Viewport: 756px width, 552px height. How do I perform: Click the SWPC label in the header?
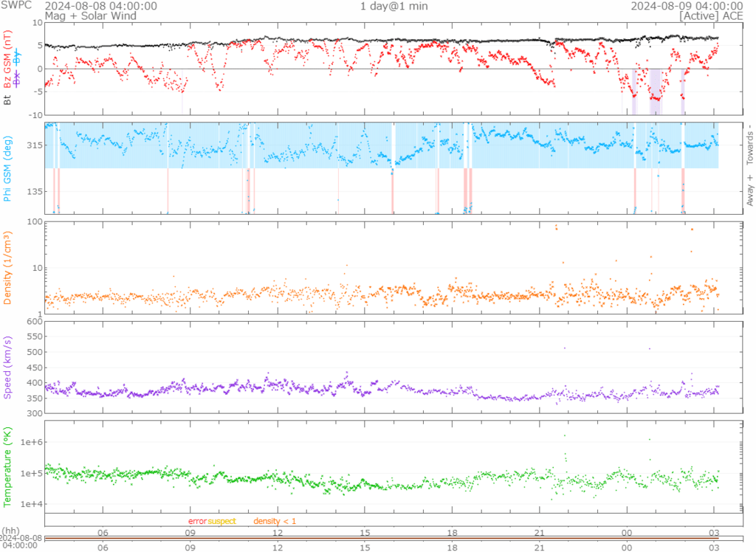pos(16,6)
